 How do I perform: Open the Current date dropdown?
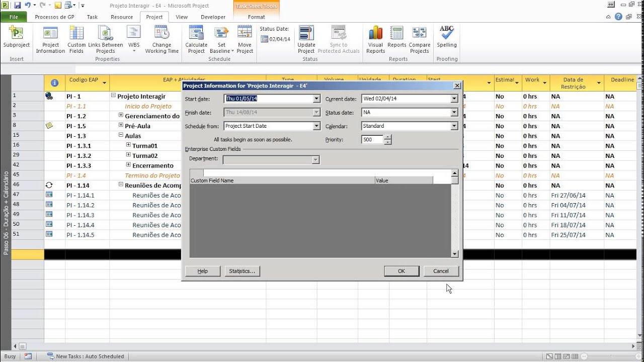454,99
